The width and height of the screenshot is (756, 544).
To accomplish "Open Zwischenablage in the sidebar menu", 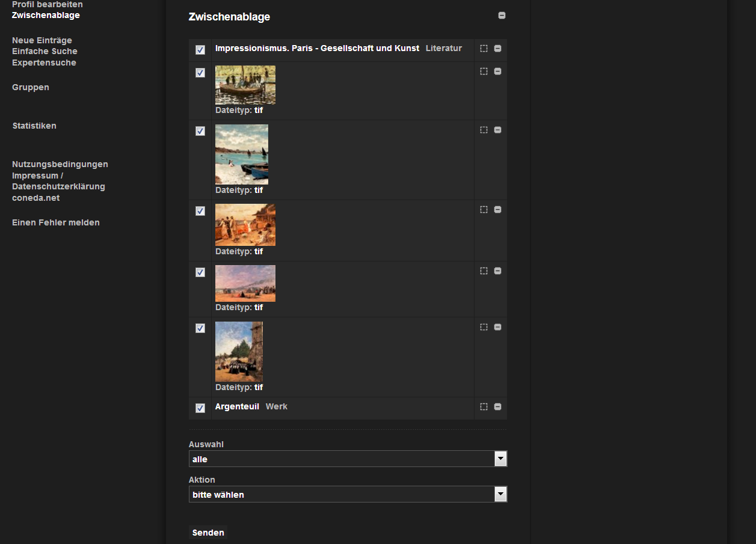I will coord(46,15).
